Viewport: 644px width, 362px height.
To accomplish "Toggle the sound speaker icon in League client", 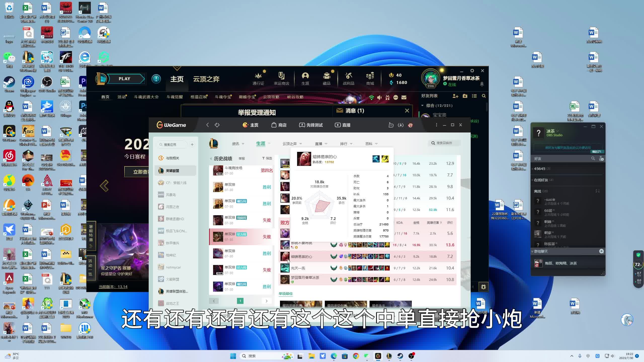I will [x=379, y=98].
